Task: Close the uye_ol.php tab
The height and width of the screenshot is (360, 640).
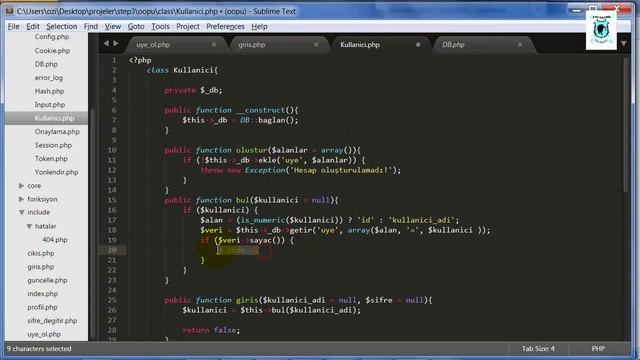Action: coord(214,44)
